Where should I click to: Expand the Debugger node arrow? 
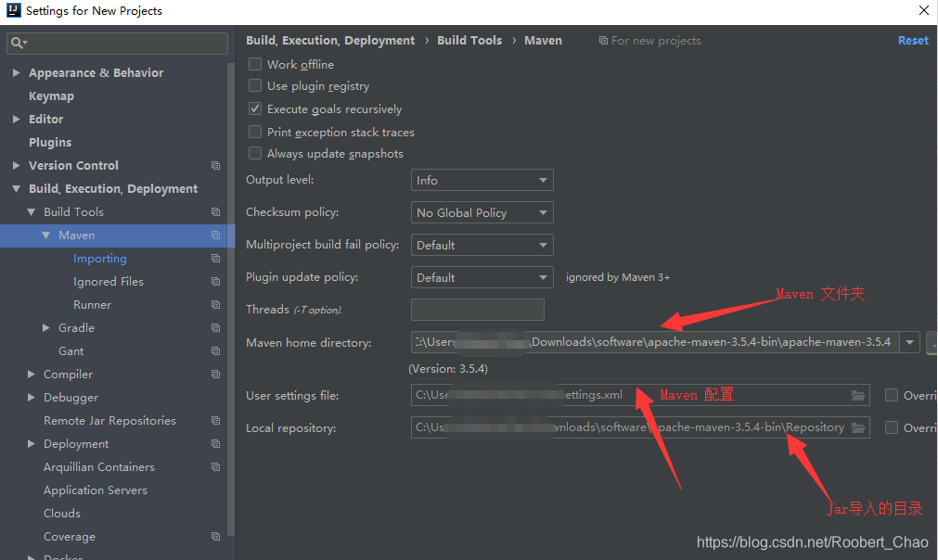click(32, 398)
